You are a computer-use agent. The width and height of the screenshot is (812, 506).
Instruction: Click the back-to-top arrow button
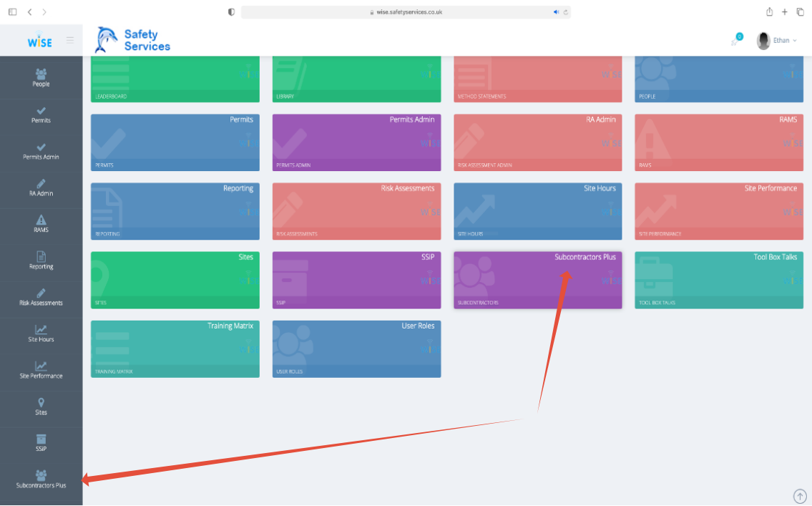[800, 496]
